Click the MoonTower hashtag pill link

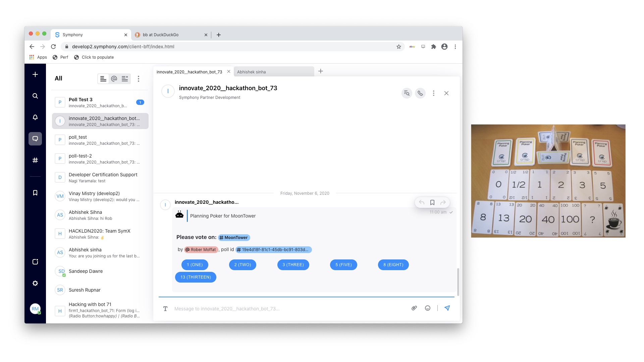coord(233,237)
